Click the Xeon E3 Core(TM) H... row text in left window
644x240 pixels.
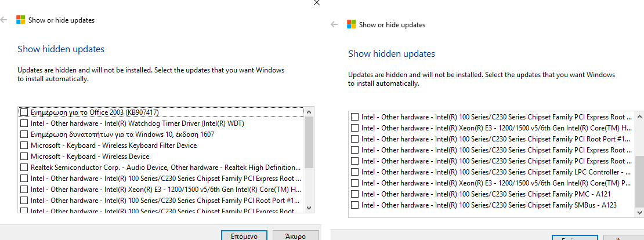tap(166, 190)
